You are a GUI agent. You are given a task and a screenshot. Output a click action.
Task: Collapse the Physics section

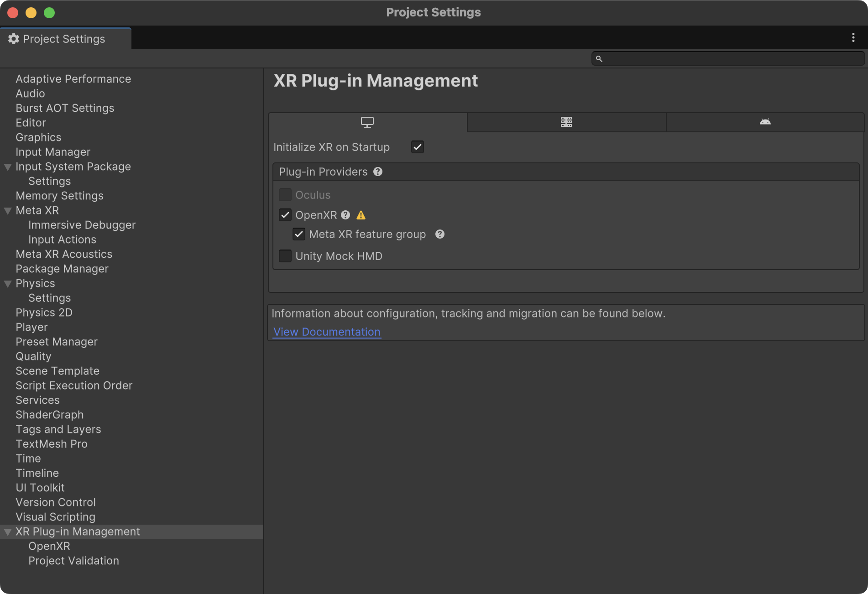click(x=7, y=283)
